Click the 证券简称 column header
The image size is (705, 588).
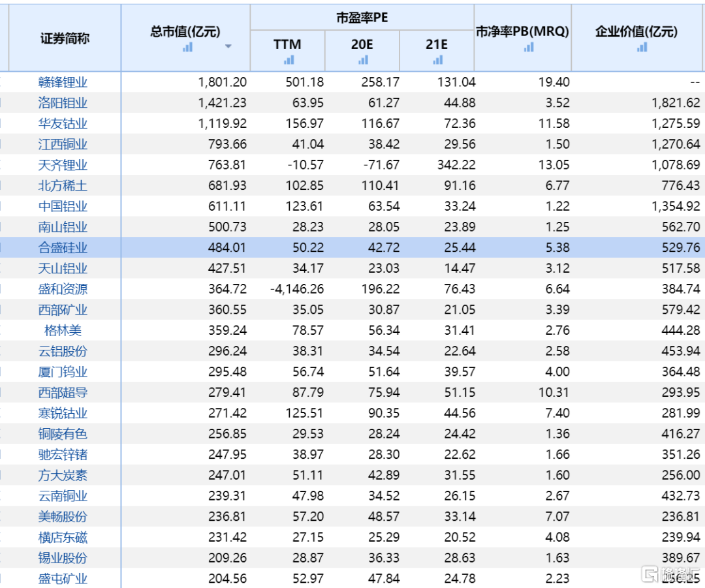(65, 39)
